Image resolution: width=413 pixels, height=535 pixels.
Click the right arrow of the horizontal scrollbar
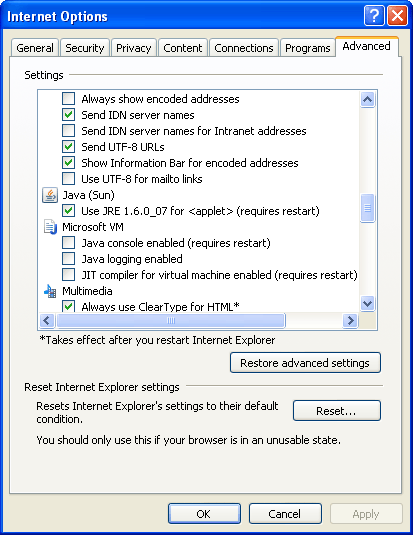(x=350, y=321)
